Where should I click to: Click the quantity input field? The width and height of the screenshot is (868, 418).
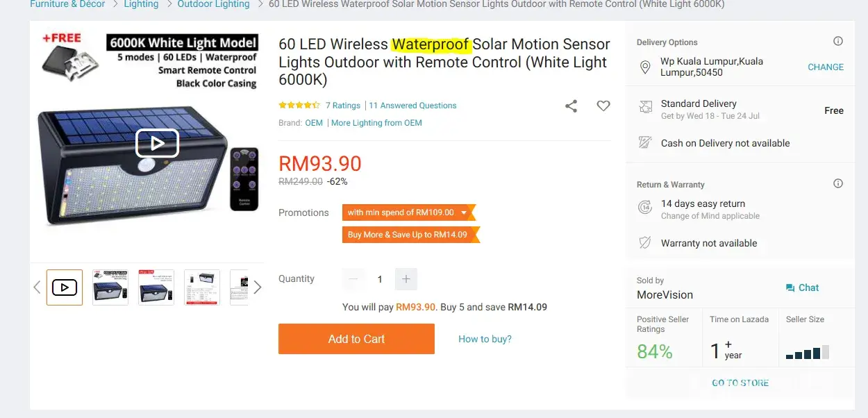click(x=380, y=279)
